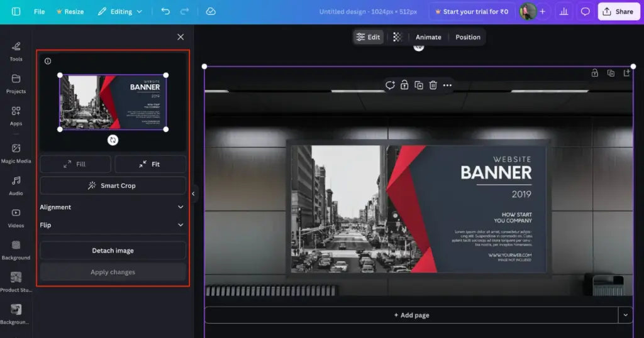This screenshot has height=338, width=644.
Task: Open the Editing mode dropdown
Action: click(120, 11)
